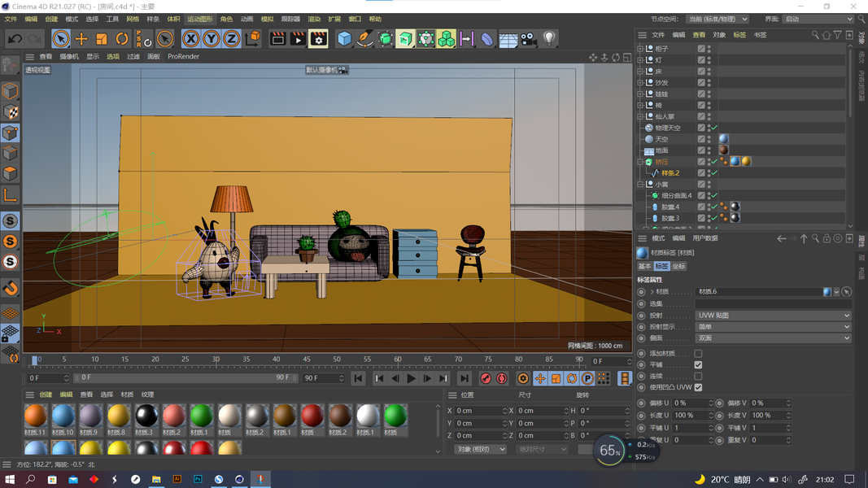868x488 pixels.
Task: Click the Deformer bend icon
Action: [487, 39]
